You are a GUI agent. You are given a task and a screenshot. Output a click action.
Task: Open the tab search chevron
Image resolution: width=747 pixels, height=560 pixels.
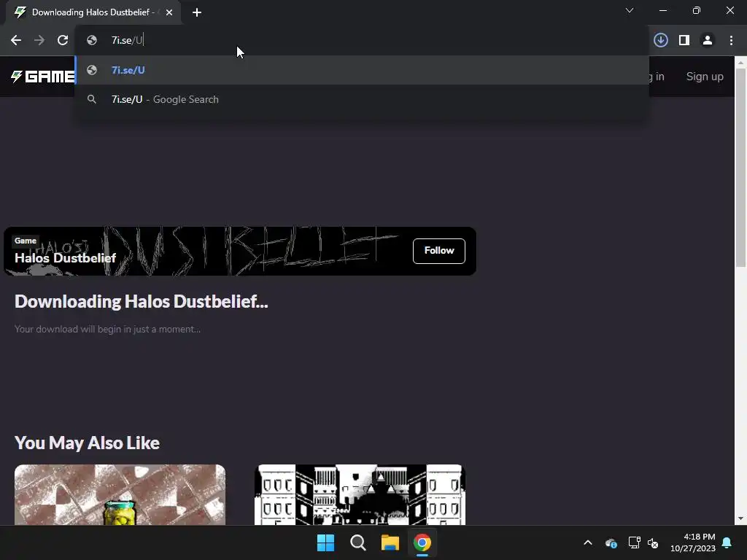630,10
